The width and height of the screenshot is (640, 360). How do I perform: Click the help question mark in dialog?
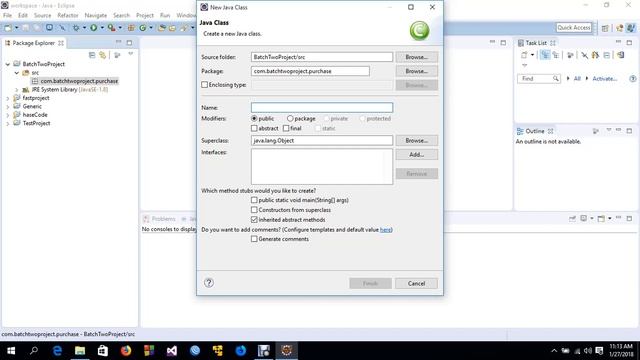[x=209, y=282]
